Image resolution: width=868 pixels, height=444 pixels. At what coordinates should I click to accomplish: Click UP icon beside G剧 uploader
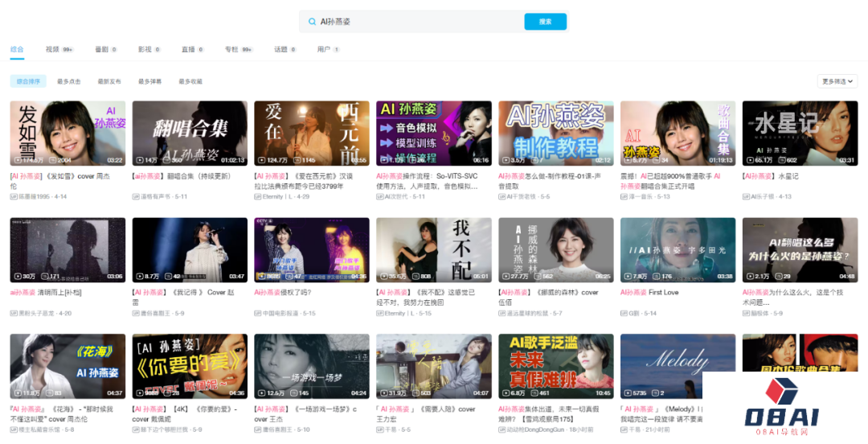(624, 313)
